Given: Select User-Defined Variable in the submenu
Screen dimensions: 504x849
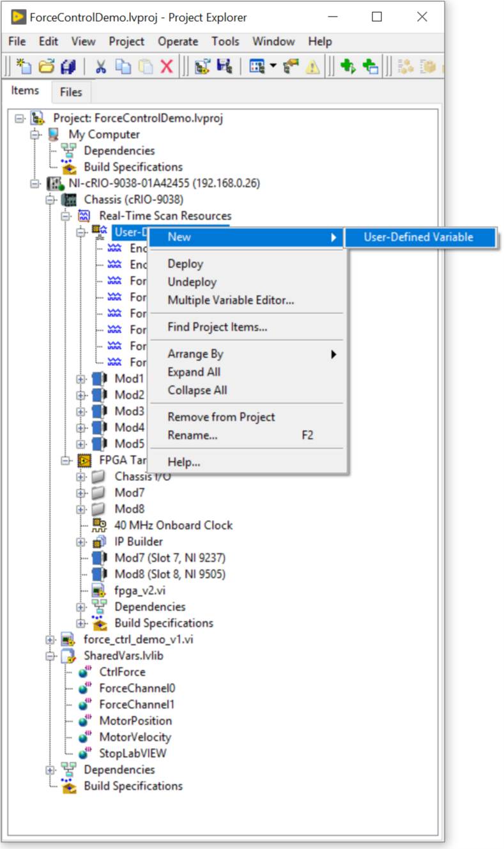Looking at the screenshot, I should [419, 237].
